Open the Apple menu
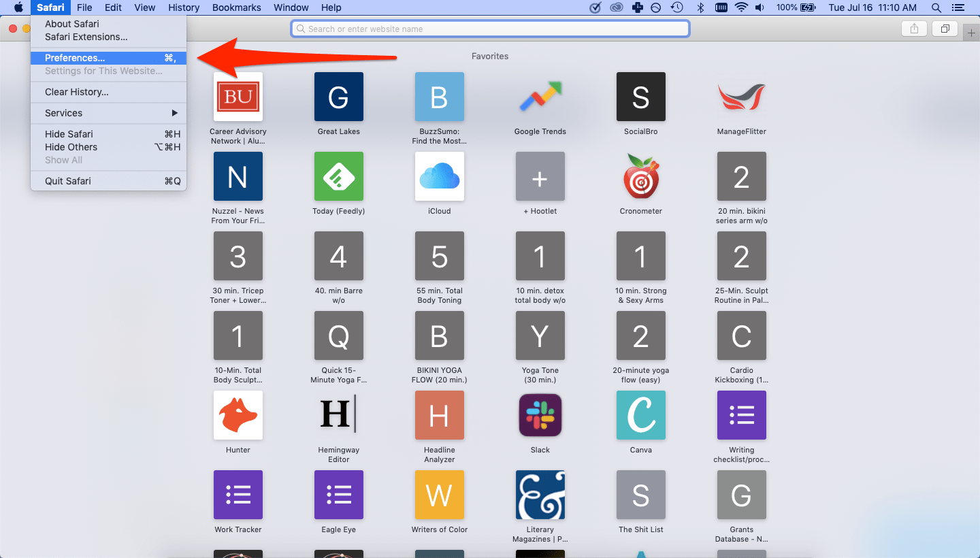Screen dimensions: 980x558 tap(18, 7)
